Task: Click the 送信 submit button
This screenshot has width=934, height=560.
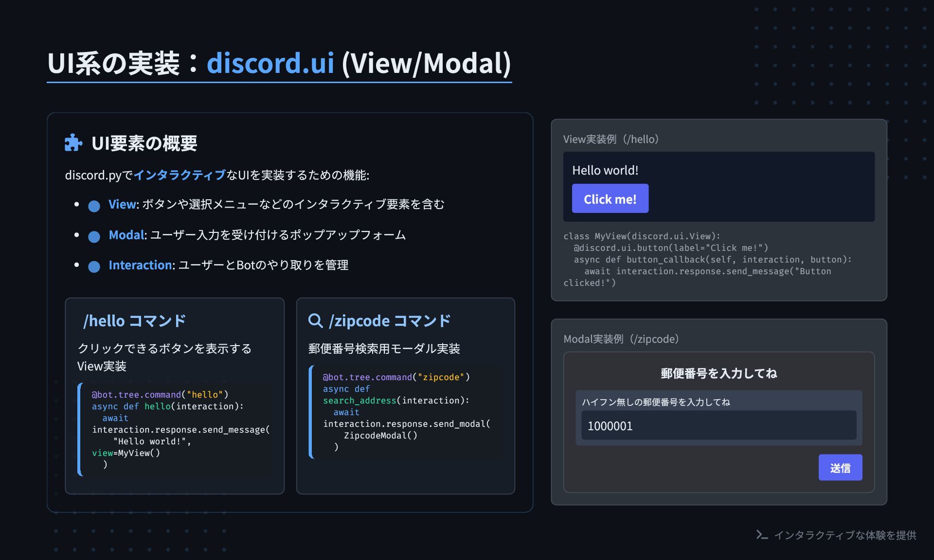Action: pos(840,468)
